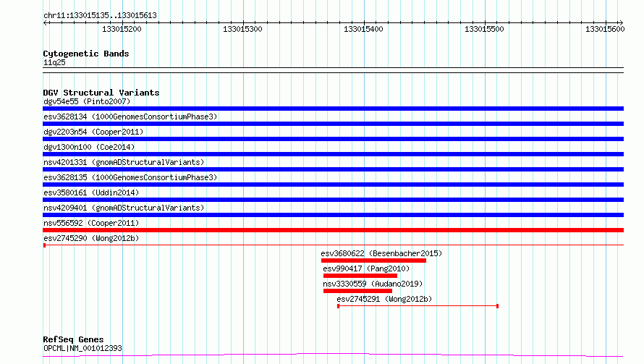
Task: Click the blue bar under esv3628135
Action: 333,185
